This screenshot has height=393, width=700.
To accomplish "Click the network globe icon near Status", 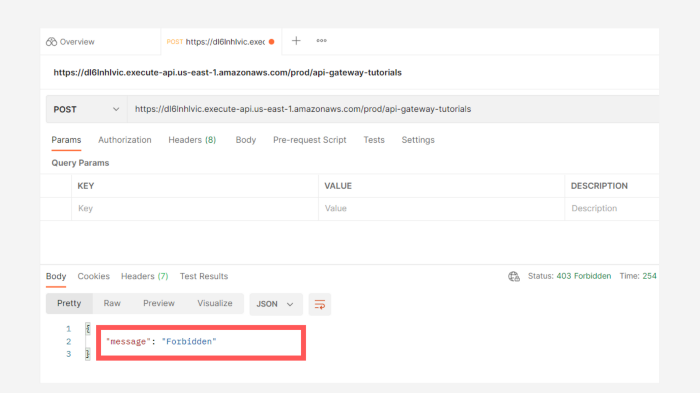I will click(514, 276).
